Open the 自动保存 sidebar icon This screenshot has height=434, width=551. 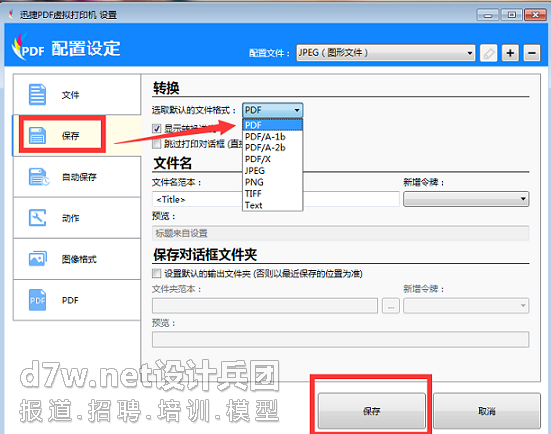[38, 177]
